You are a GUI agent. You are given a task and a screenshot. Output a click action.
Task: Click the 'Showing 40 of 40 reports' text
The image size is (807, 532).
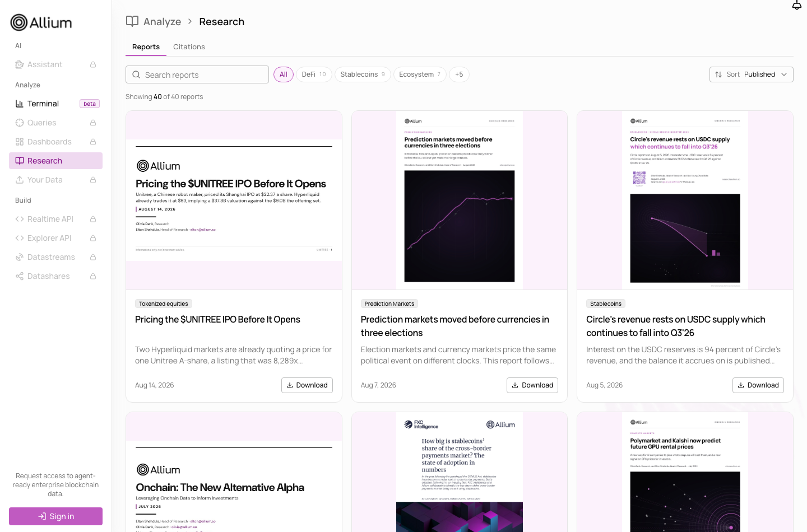(x=164, y=97)
